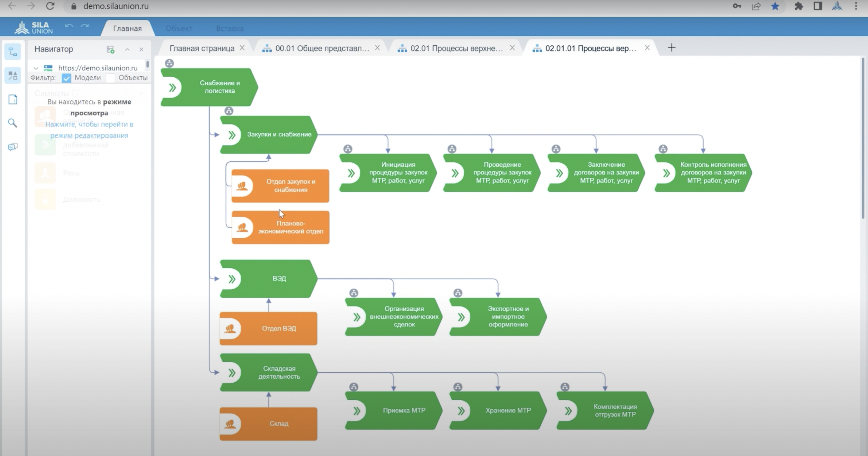Image resolution: width=868 pixels, height=456 pixels.
Task: Open the symbols panel sidebar icon
Action: [x=13, y=75]
